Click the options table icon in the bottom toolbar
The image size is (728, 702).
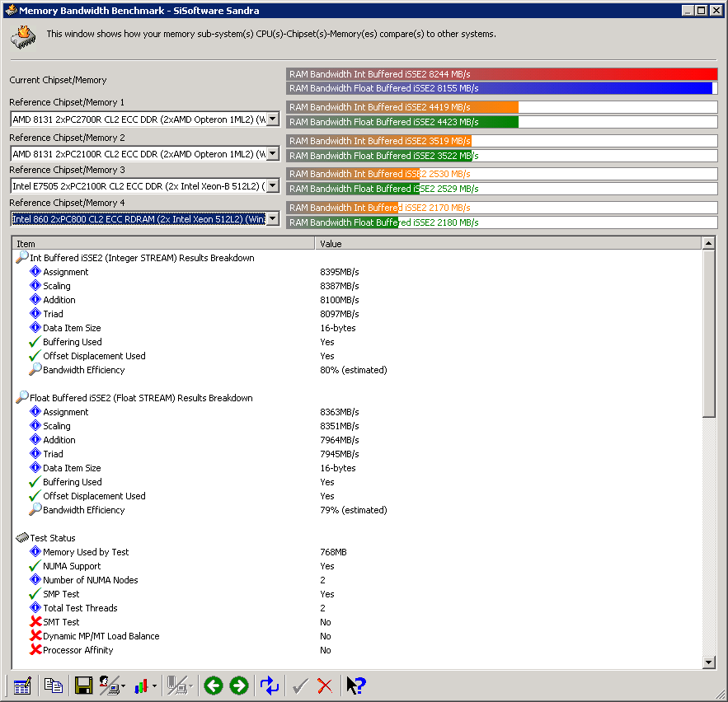(21, 686)
